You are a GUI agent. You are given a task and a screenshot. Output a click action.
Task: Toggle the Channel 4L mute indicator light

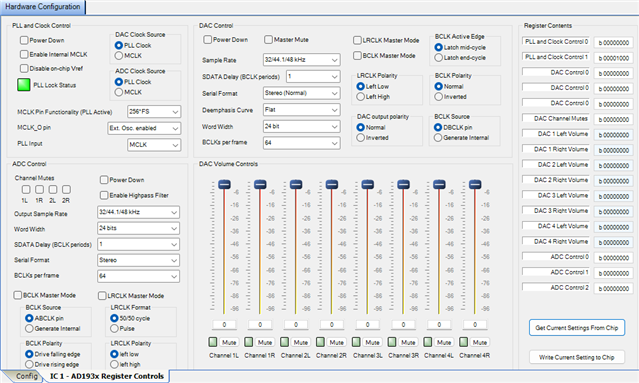pos(427,342)
